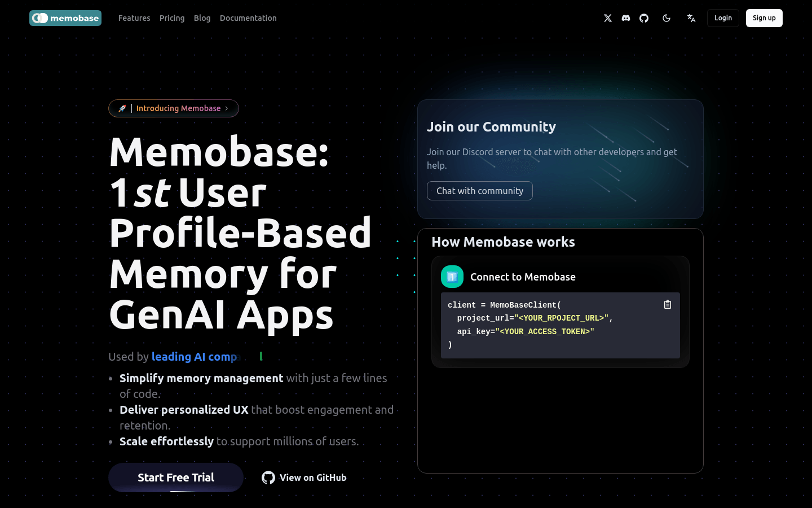Open the Introducing Memobase announcement pill
812x508 pixels.
click(x=174, y=108)
